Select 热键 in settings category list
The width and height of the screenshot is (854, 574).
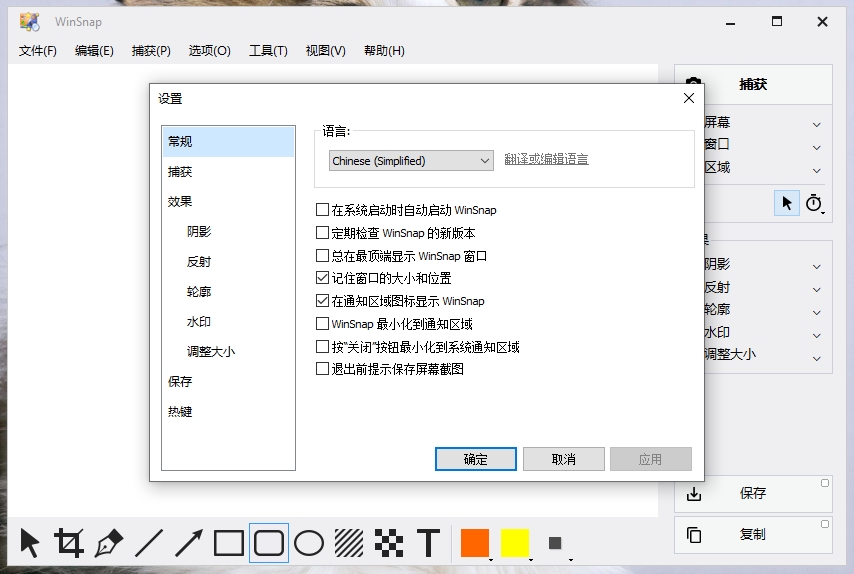[x=228, y=411]
